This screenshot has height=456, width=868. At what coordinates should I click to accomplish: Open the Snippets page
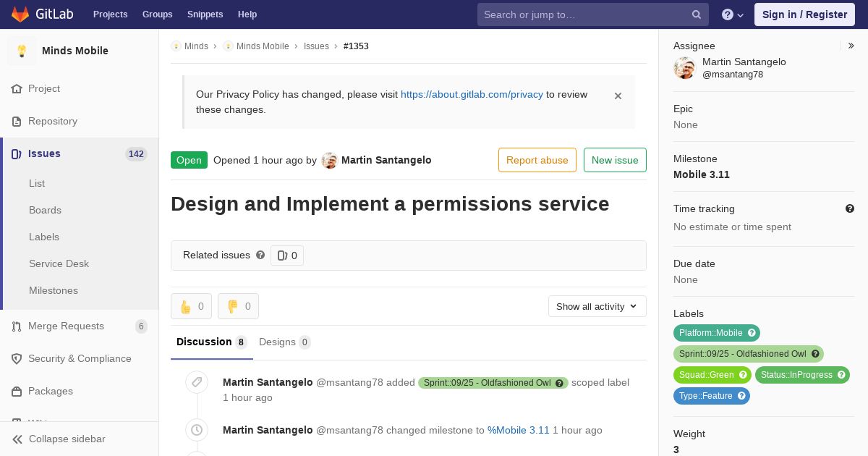coord(205,14)
